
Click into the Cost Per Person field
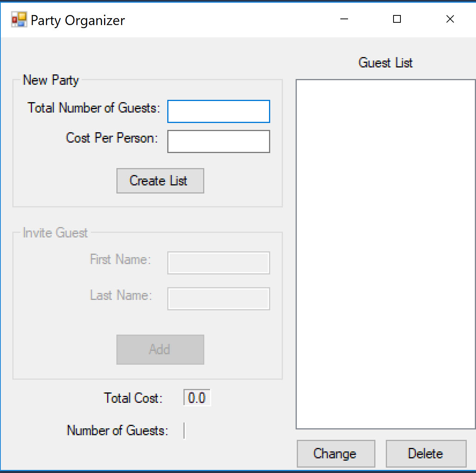point(219,141)
